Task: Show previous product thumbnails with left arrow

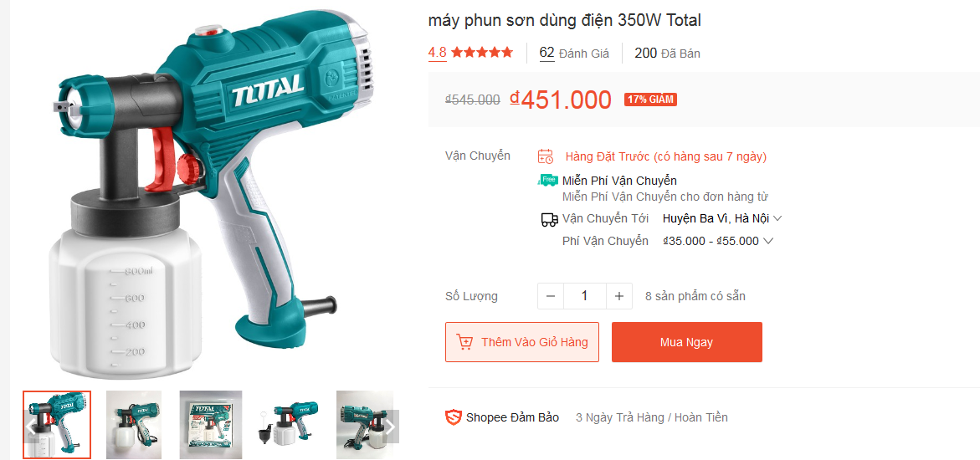Action: pyautogui.click(x=31, y=427)
